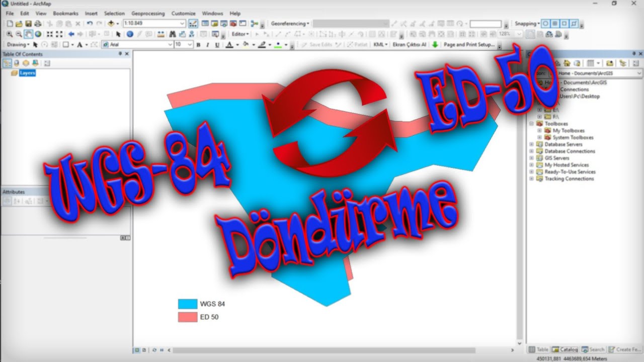Open the Customize menu
Image resolution: width=644 pixels, height=362 pixels.
(x=183, y=14)
